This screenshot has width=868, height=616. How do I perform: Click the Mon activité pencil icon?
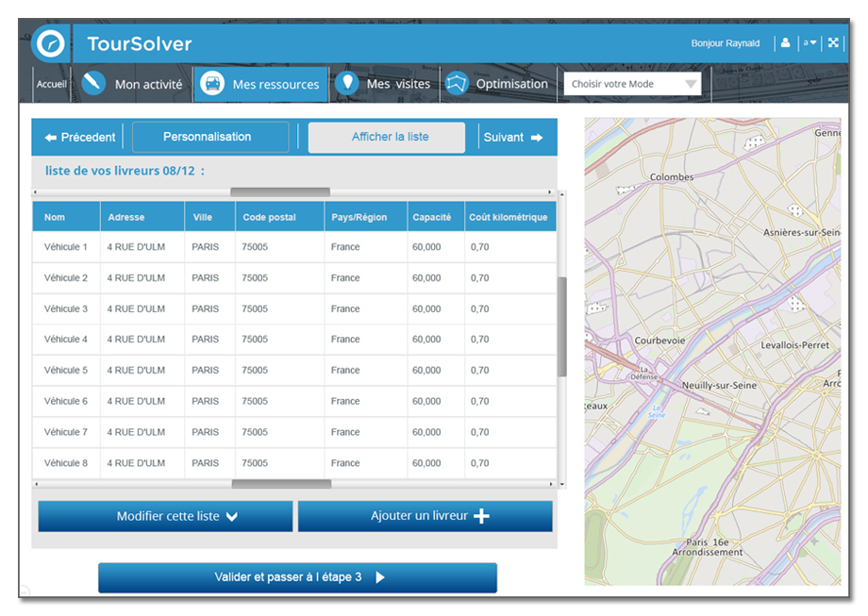[93, 84]
